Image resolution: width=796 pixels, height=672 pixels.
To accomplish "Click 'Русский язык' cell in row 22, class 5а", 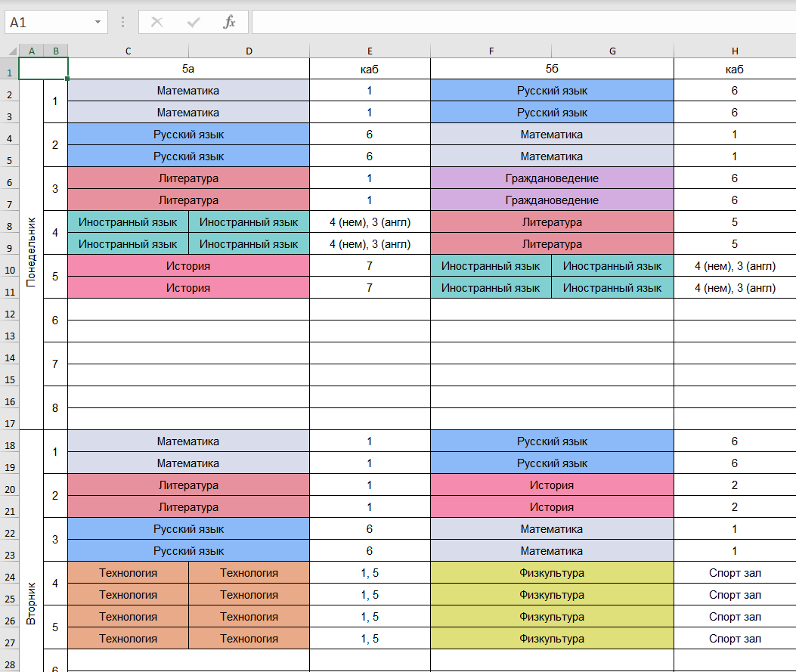I will [x=188, y=529].
